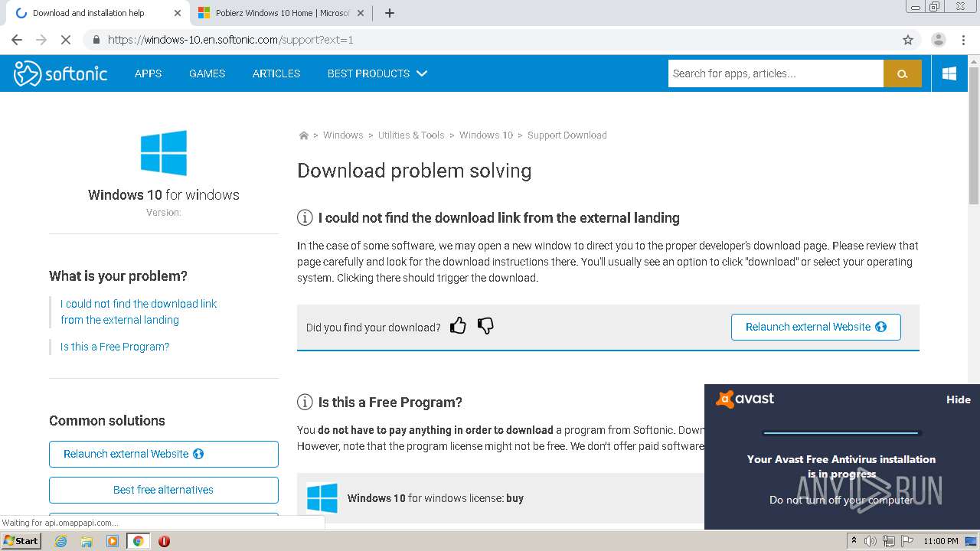The width and height of the screenshot is (980, 551).
Task: Click the browser back arrow
Action: coord(17,40)
